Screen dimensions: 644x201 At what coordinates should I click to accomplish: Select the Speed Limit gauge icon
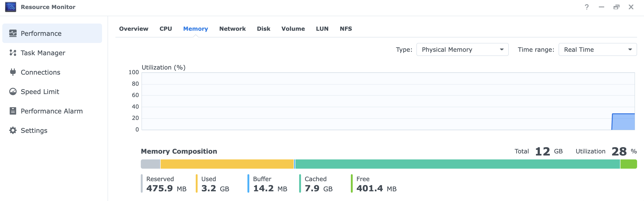13,92
